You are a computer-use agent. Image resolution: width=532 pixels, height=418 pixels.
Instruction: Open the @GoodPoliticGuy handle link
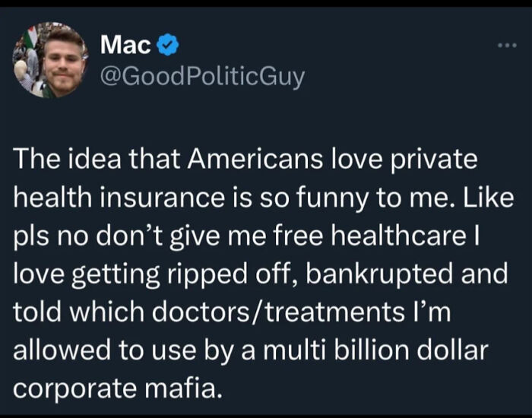[x=202, y=78]
